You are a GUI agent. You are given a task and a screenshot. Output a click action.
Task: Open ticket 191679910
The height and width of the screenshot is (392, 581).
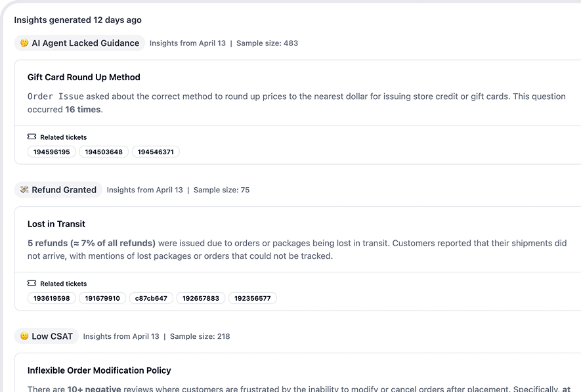tap(103, 297)
